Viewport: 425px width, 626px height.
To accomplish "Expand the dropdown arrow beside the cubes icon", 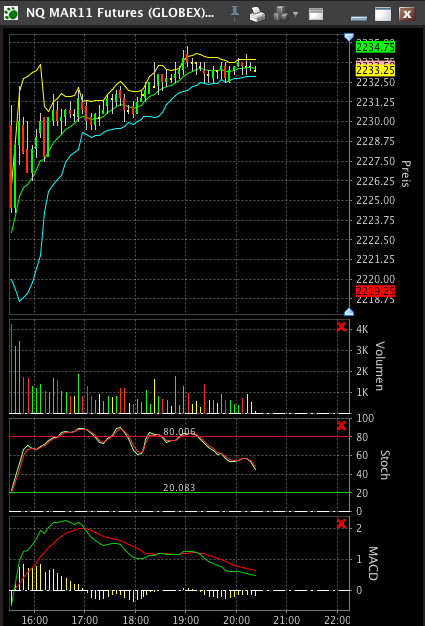I will 295,14.
